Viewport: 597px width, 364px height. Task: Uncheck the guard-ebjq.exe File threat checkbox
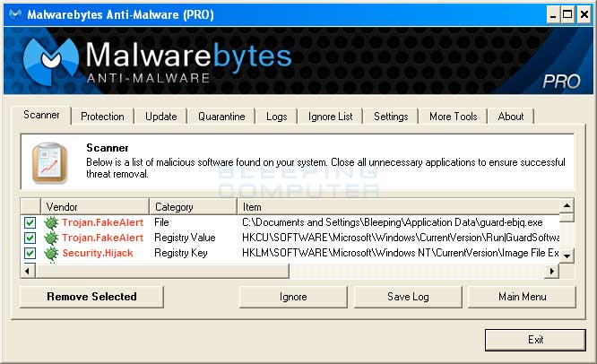(x=30, y=222)
